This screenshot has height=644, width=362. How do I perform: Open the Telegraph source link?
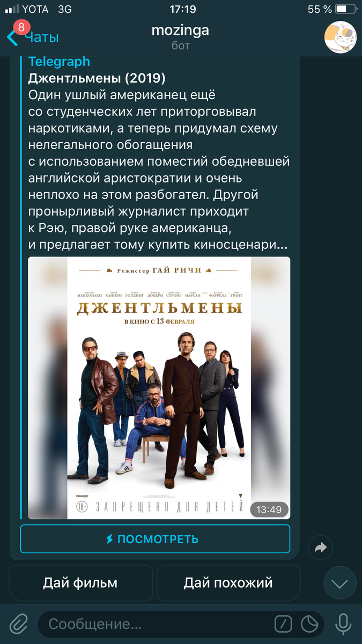click(59, 62)
